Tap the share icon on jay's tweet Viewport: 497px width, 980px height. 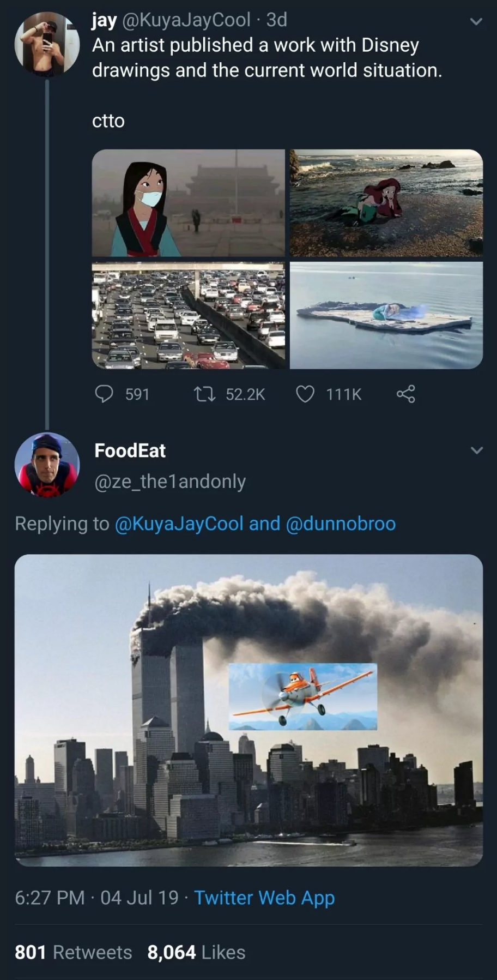(405, 394)
